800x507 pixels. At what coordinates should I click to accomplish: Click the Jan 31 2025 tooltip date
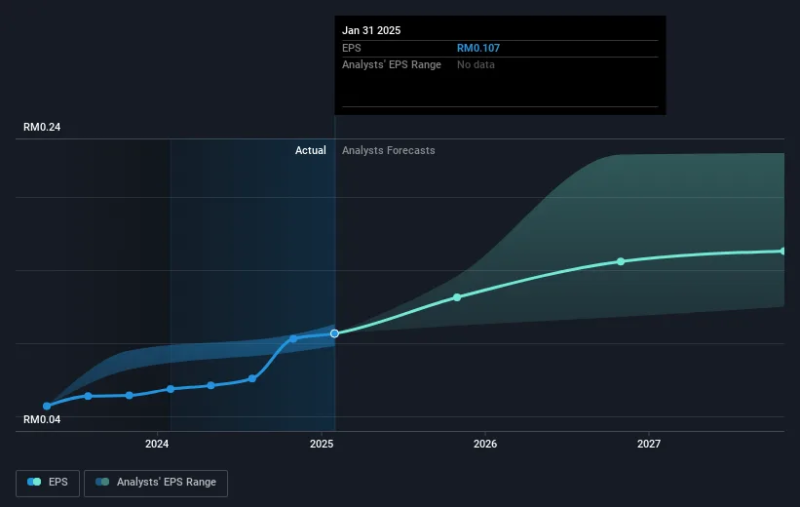coord(371,30)
